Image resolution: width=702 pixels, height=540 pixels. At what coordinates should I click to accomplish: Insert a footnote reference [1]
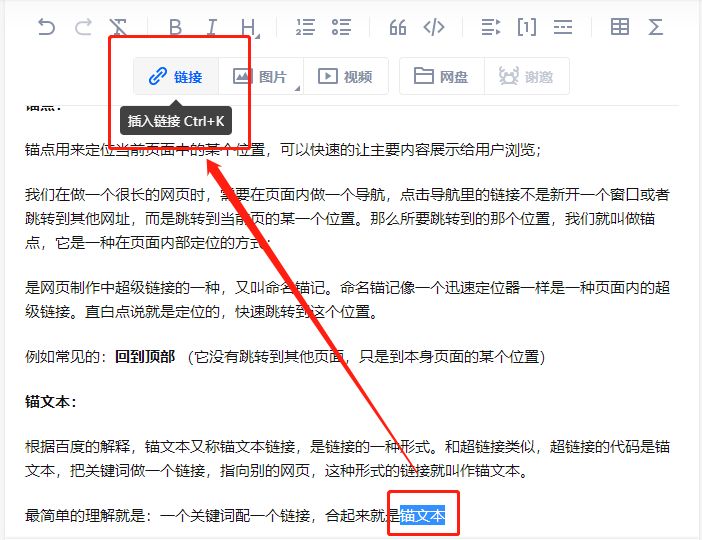[x=526, y=27]
